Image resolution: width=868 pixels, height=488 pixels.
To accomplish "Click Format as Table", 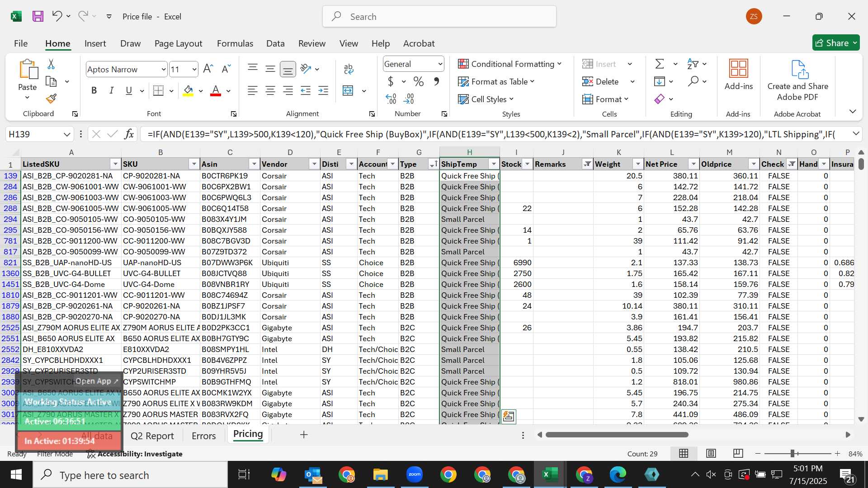I will pos(496,82).
